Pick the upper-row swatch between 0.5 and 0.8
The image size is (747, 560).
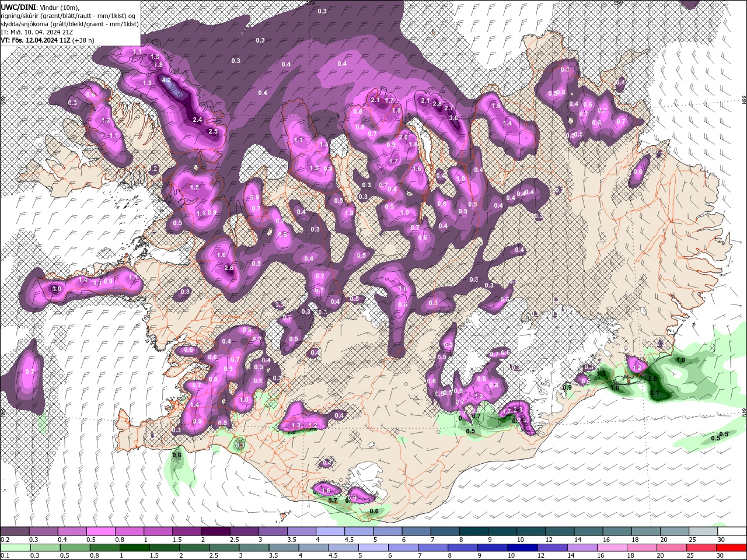click(x=101, y=531)
